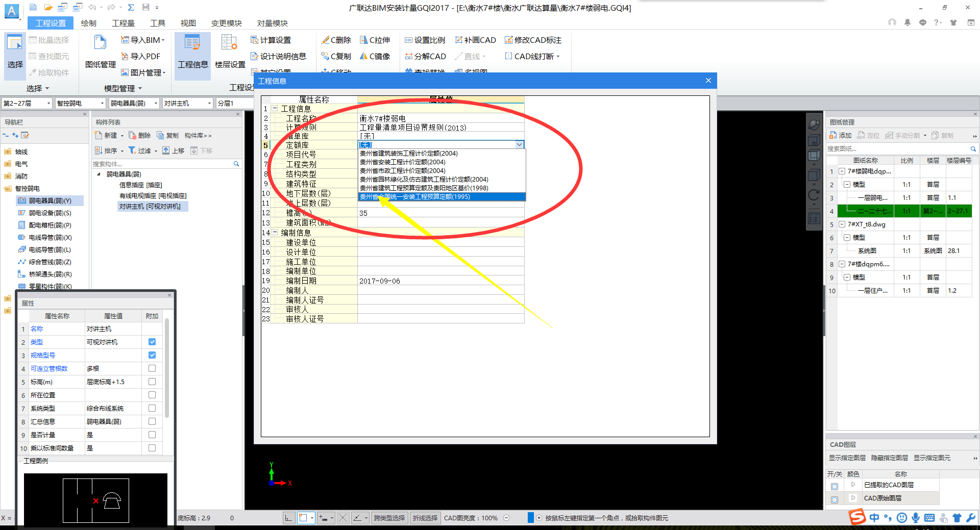This screenshot has width=980, height=530.
Task: Click the 搜索构件 search field
Action: [x=162, y=164]
